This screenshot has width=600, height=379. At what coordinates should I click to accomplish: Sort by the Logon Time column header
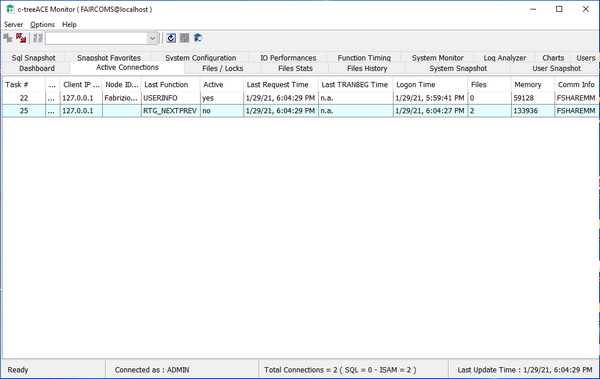click(x=430, y=85)
